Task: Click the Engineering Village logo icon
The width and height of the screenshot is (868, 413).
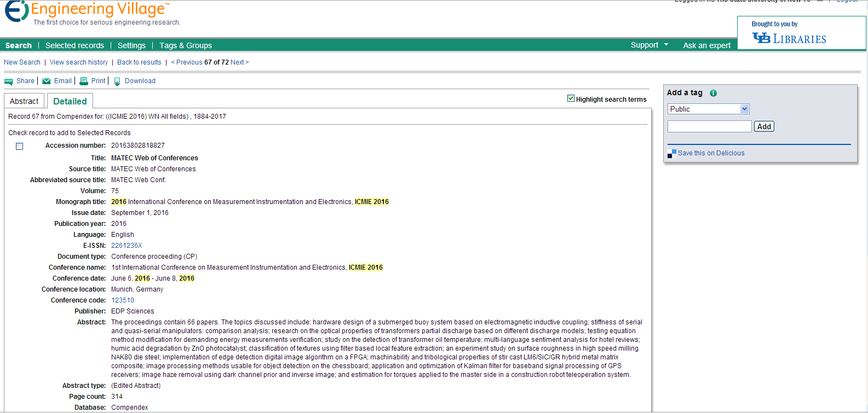Action: pos(16,11)
